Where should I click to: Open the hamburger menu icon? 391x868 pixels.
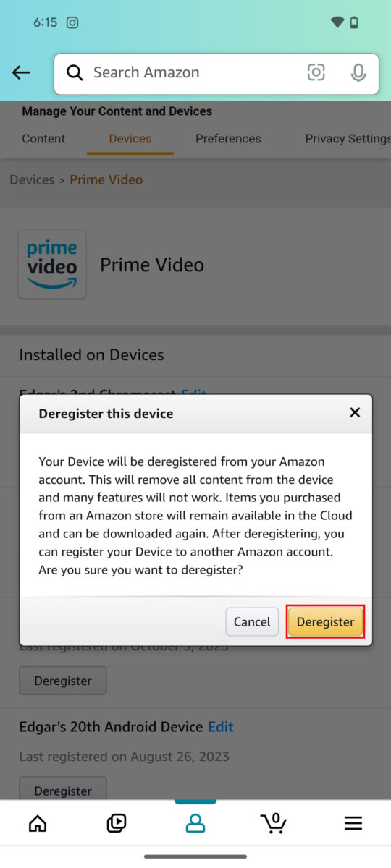click(x=353, y=823)
